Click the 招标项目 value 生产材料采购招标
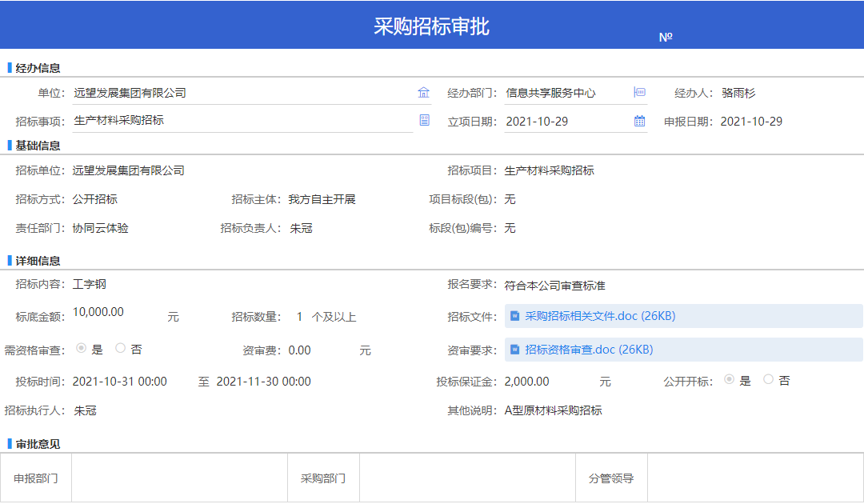864x504 pixels. [x=550, y=170]
